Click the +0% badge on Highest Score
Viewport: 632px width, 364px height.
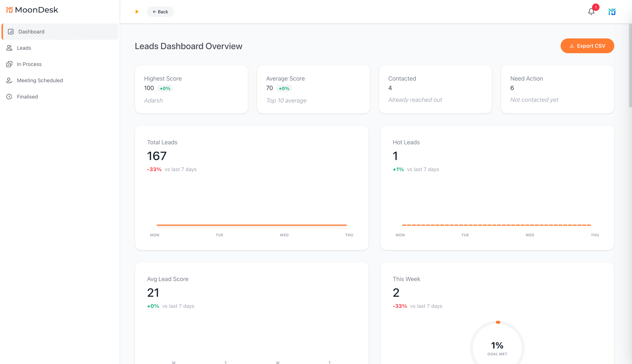pyautogui.click(x=165, y=88)
